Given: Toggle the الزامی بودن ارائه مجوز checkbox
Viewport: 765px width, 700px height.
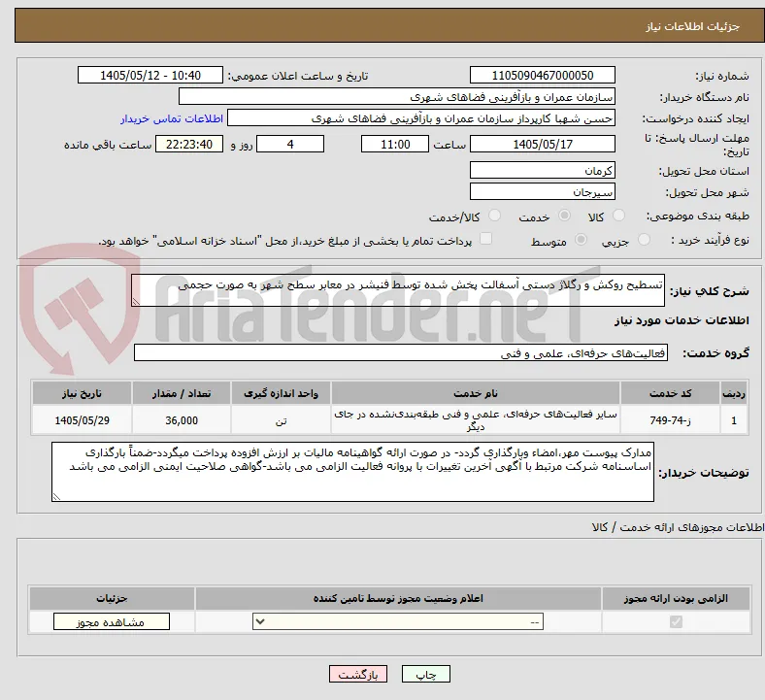Looking at the screenshot, I should click(676, 622).
